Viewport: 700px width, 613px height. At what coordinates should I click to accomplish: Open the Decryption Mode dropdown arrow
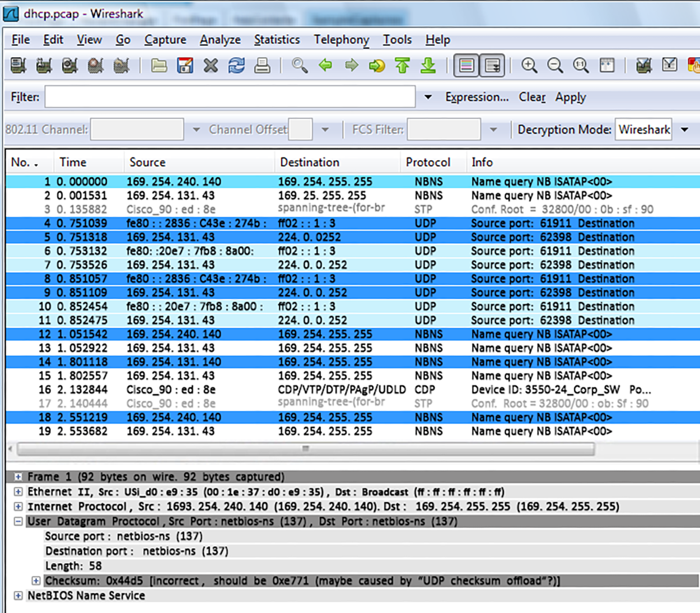point(685,129)
